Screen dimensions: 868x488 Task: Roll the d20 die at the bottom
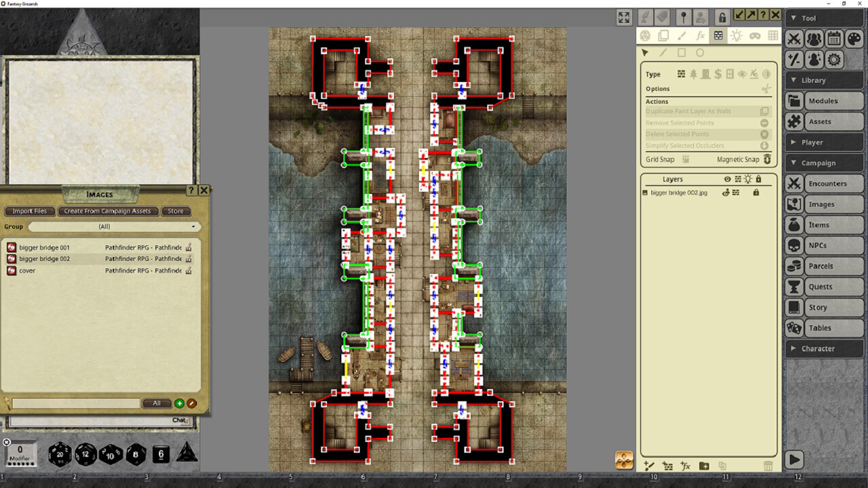60,454
